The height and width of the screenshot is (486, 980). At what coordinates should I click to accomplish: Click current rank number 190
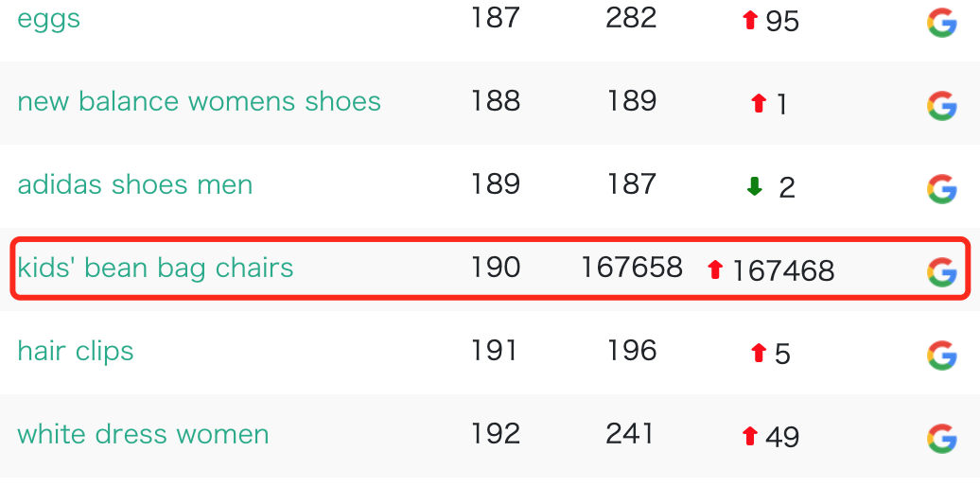point(496,268)
